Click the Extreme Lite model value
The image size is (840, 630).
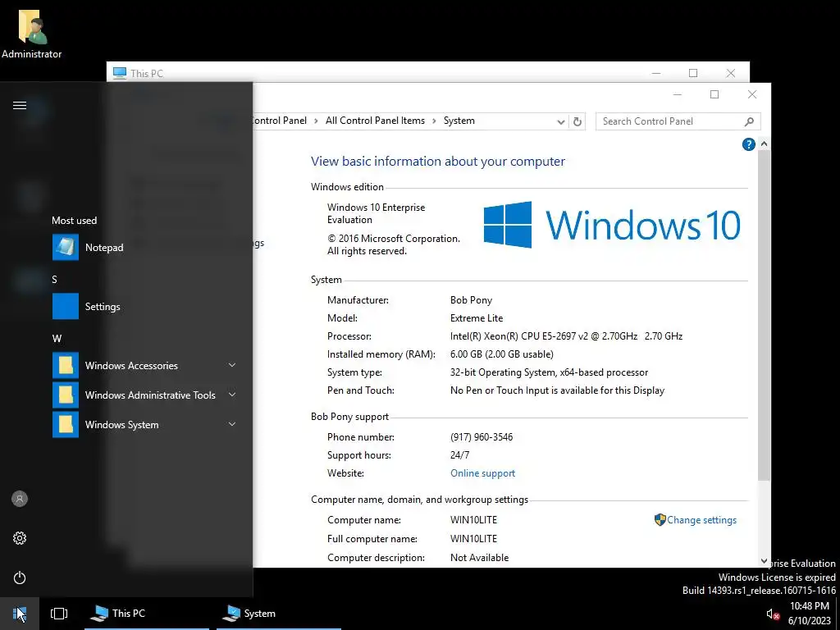pos(477,317)
